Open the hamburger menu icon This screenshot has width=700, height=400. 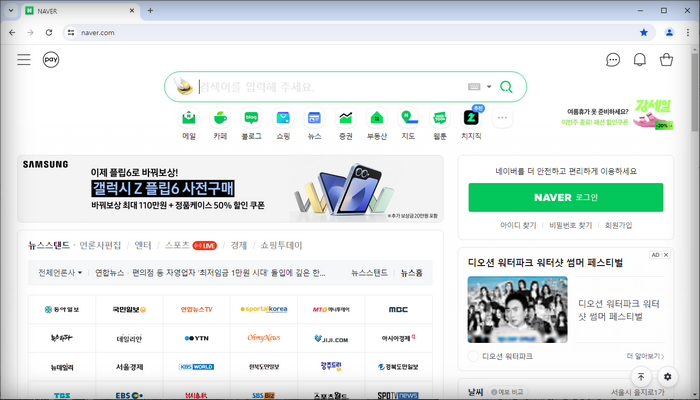pos(24,59)
